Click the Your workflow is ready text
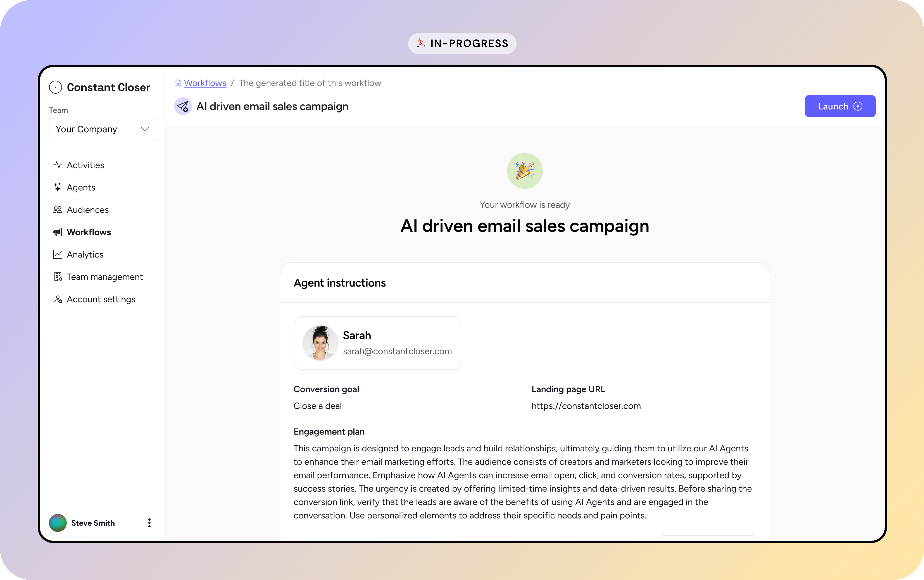 click(525, 205)
